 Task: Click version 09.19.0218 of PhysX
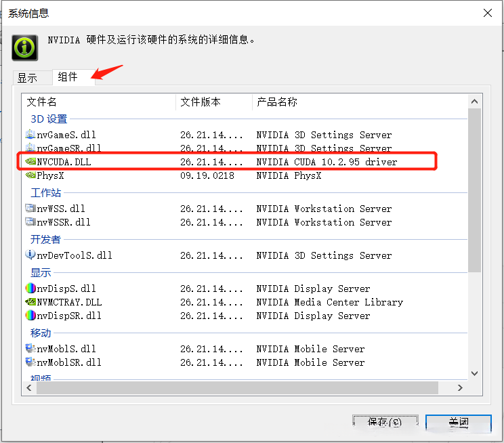(207, 175)
